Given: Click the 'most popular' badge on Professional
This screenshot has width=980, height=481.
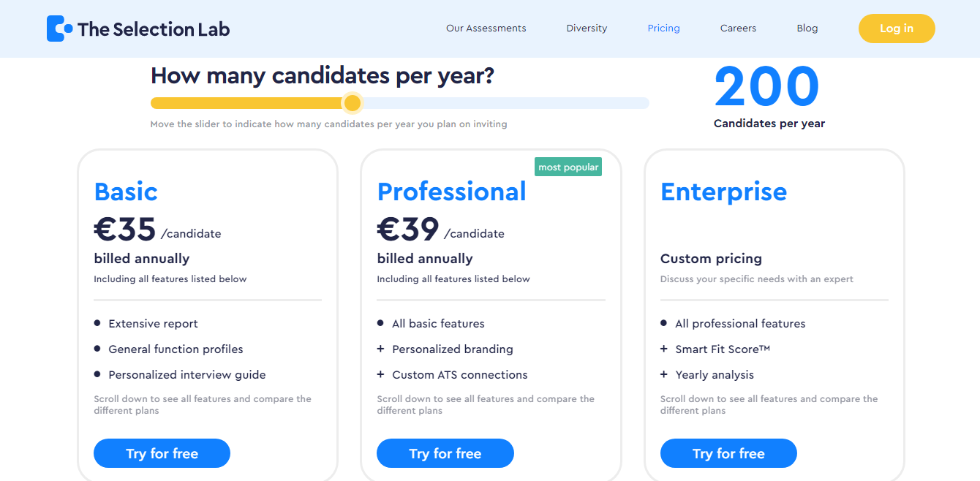Looking at the screenshot, I should point(568,167).
